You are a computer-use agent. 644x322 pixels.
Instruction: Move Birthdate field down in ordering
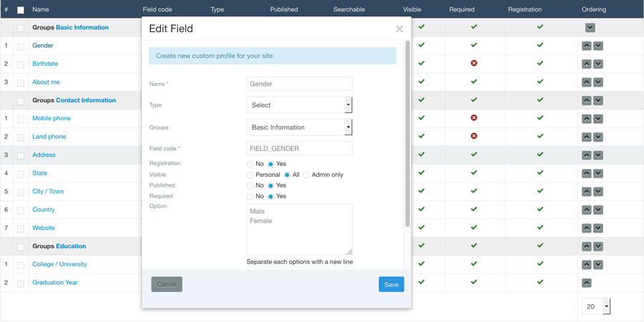tap(598, 64)
